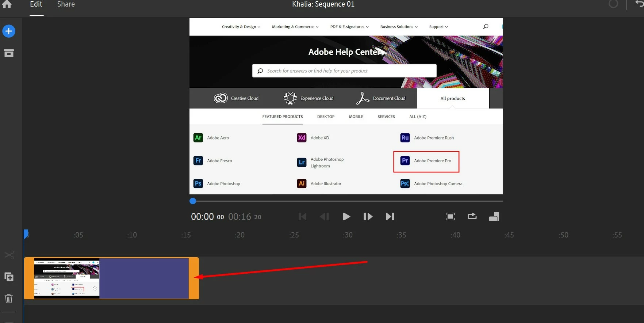Expand the PDF & E-signatures menu
Viewport: 644px width, 323px height.
[x=349, y=27]
